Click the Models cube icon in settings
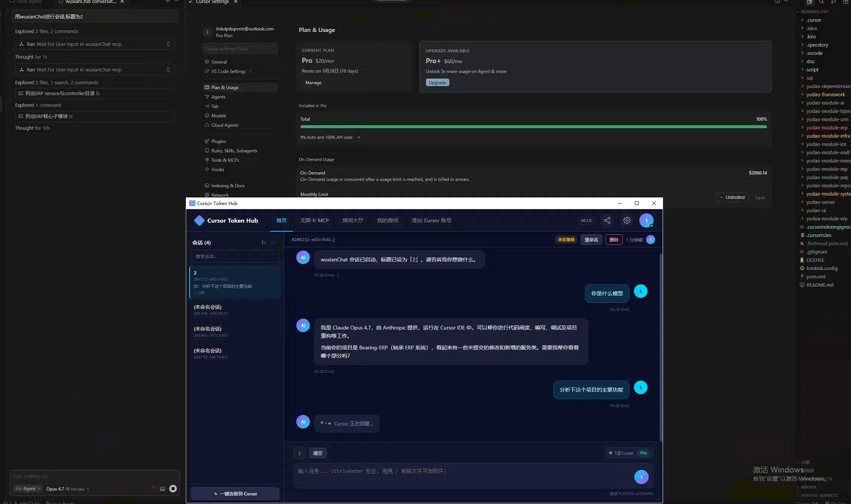 tap(207, 115)
